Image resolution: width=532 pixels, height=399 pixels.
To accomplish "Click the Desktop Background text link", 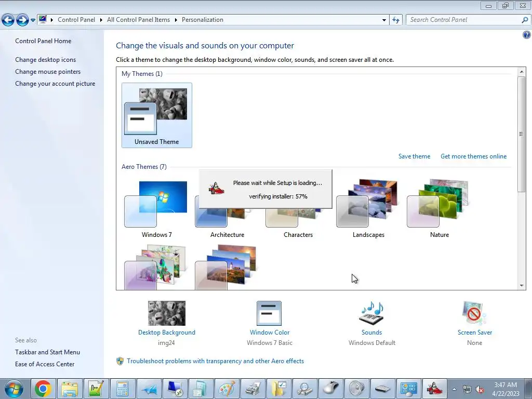I will point(167,332).
